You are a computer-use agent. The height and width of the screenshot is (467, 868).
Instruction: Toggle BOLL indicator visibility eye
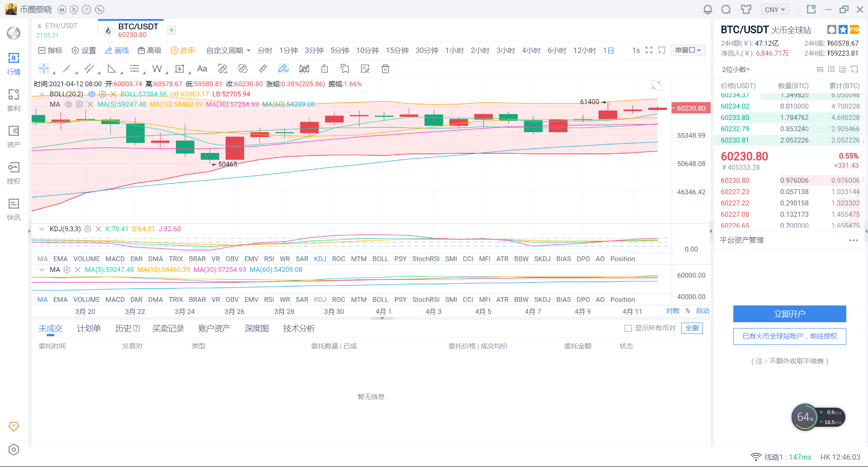(92, 94)
